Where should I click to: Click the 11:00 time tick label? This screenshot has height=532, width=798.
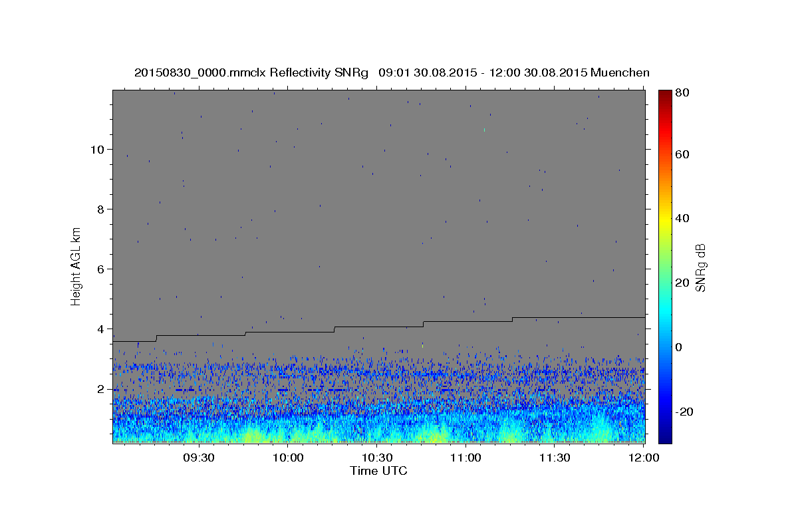(x=465, y=458)
